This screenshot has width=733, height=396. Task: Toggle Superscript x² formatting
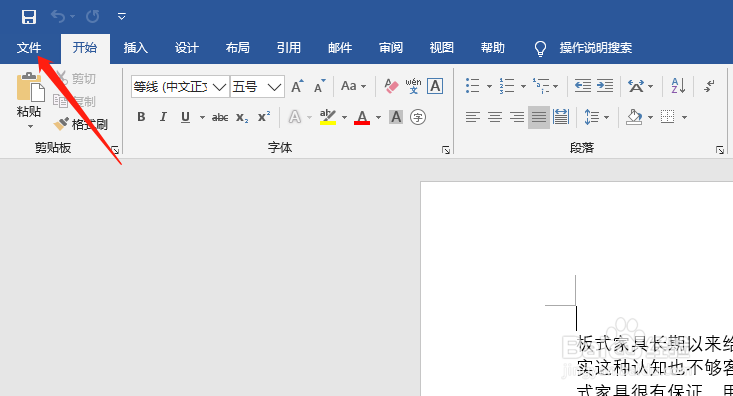click(x=264, y=117)
